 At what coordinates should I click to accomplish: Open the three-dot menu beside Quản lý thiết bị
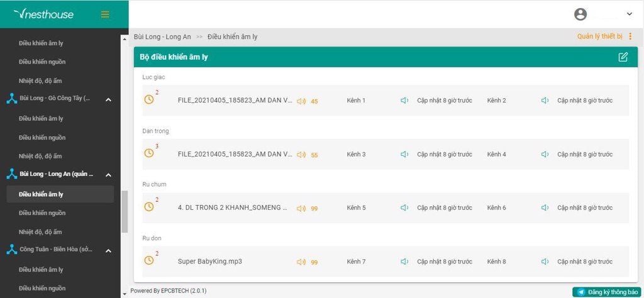pyautogui.click(x=630, y=36)
